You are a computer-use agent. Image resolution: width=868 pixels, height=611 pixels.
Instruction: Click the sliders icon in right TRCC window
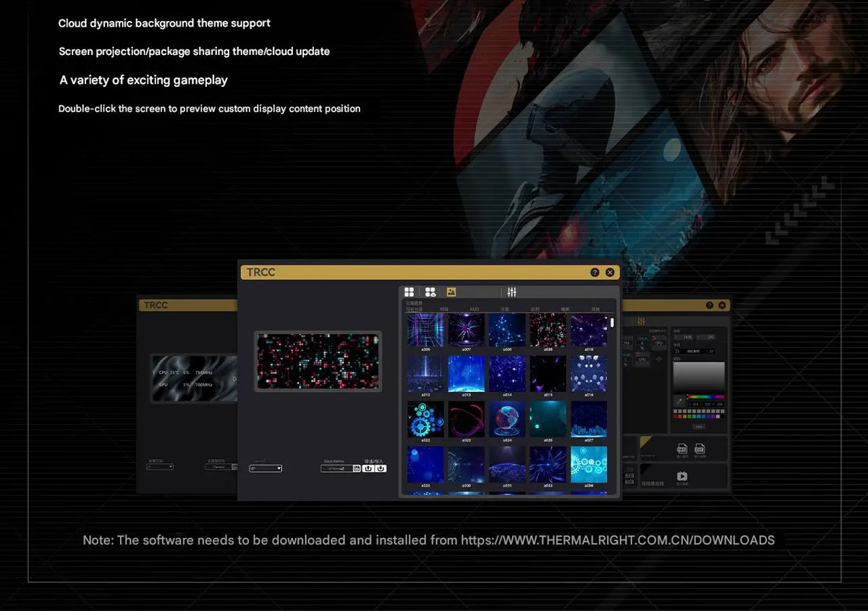pos(641,321)
